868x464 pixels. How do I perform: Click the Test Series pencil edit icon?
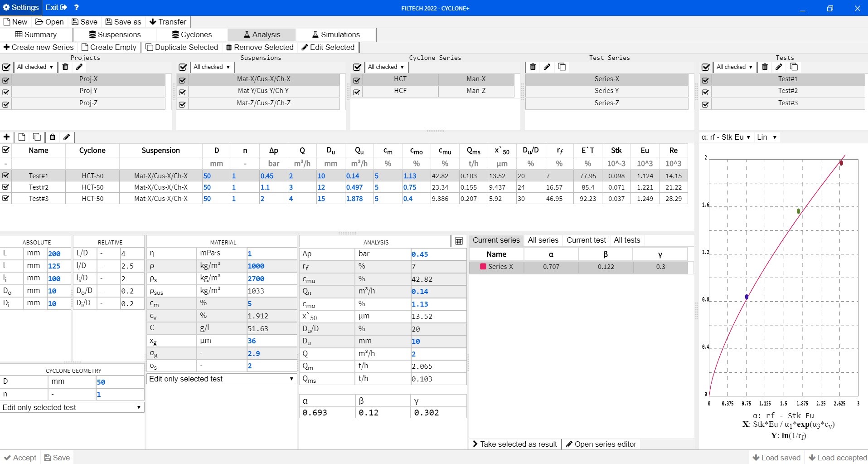pyautogui.click(x=547, y=67)
